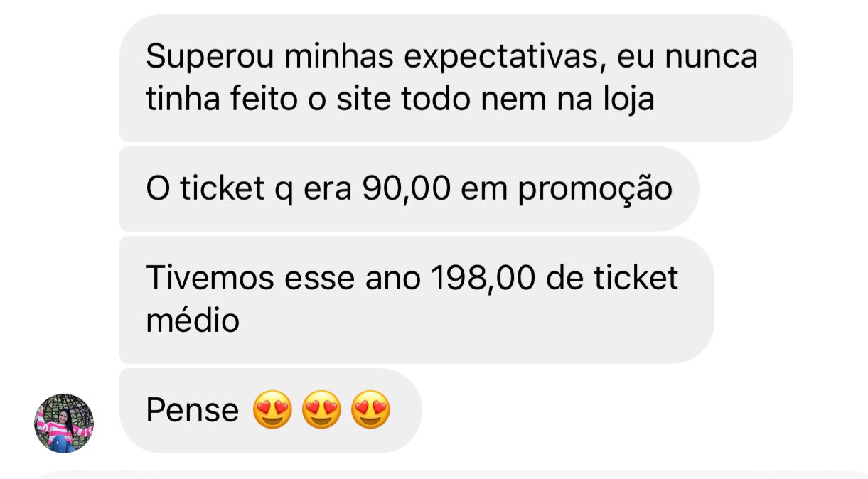Click the word "Pense" in the last message
The width and height of the screenshot is (868, 479).
tap(192, 411)
